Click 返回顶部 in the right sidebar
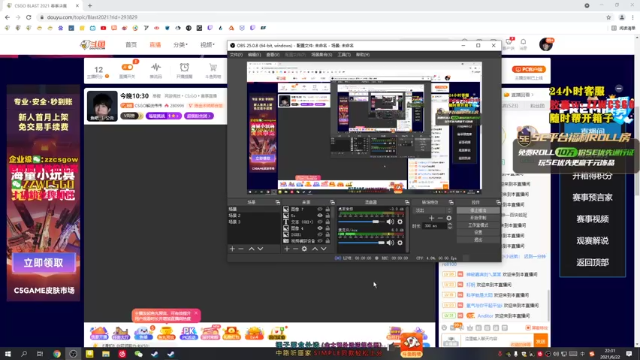The height and width of the screenshot is (360, 640). tap(592, 262)
